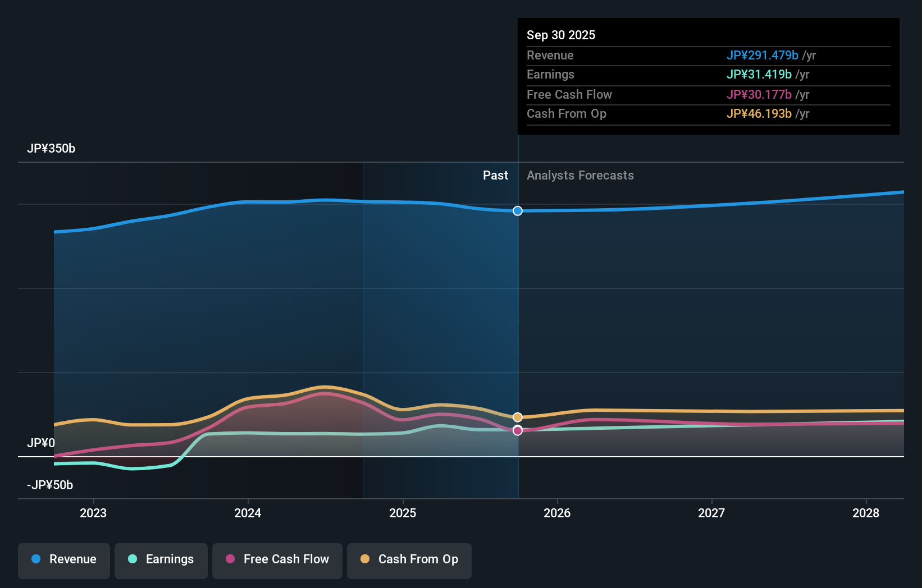Screen dimensions: 922x588
Task: Select the yellow Cash From Op legend dot
Action: coord(365,559)
